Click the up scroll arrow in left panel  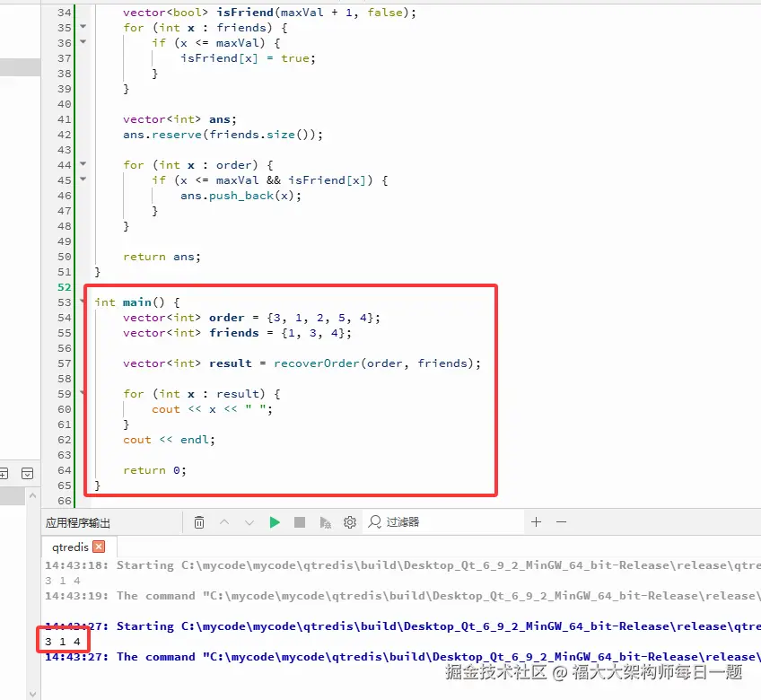coord(32,495)
